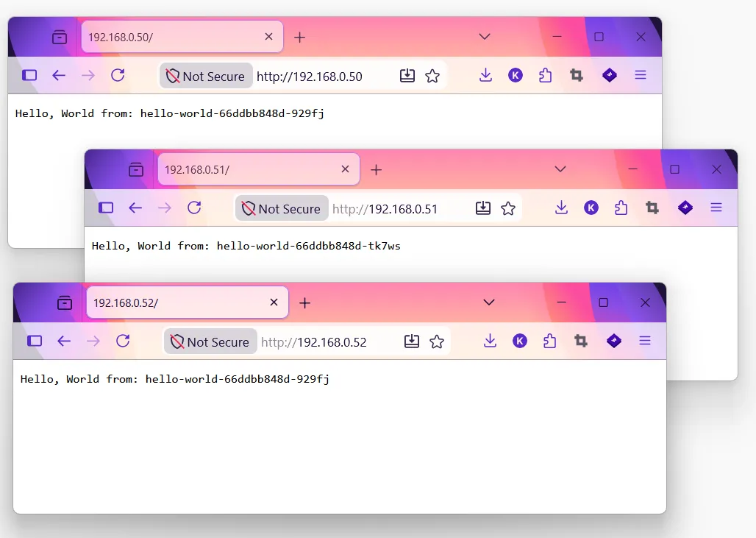Save page to Pocket in 192.168.0.50 window
Image resolution: width=756 pixels, height=538 pixels.
(x=407, y=75)
